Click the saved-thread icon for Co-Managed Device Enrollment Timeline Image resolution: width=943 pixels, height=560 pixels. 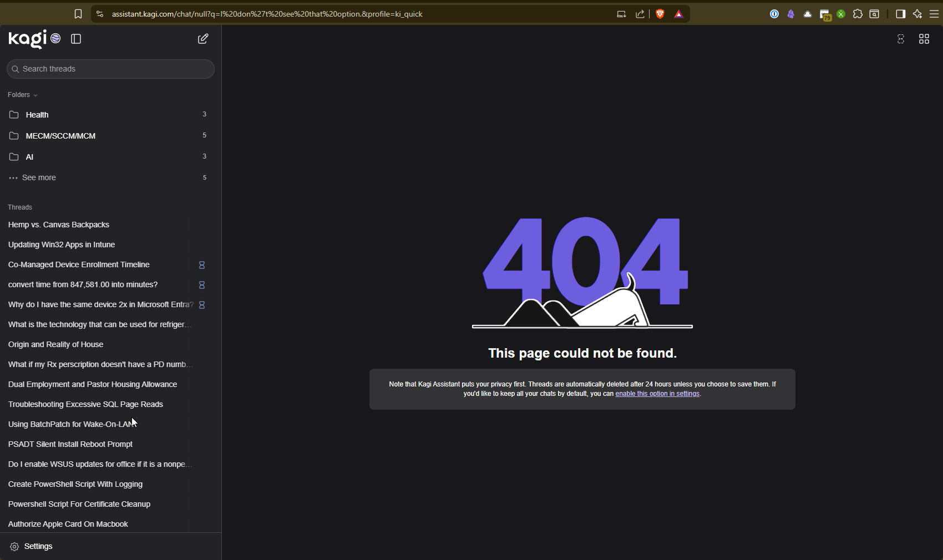click(x=202, y=265)
